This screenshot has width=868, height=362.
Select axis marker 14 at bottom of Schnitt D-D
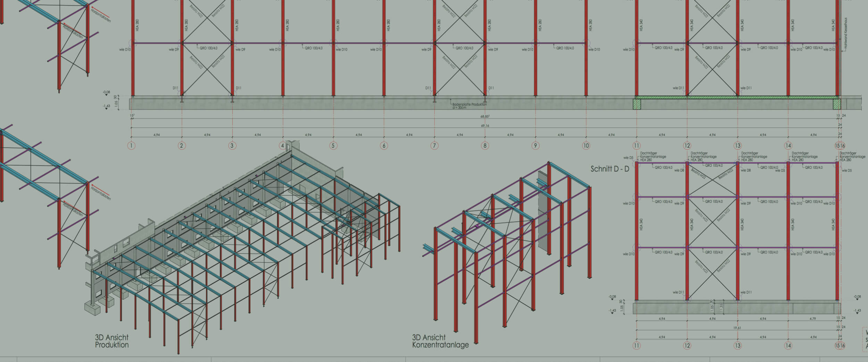(x=788, y=346)
